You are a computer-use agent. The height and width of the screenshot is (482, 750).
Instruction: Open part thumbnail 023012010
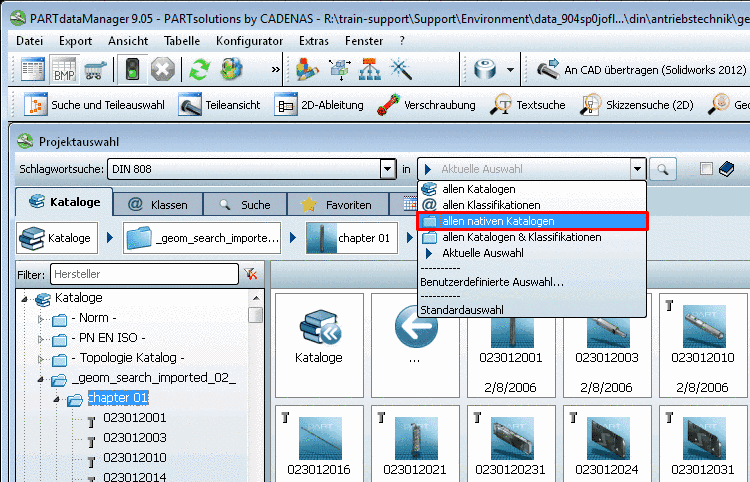(703, 345)
